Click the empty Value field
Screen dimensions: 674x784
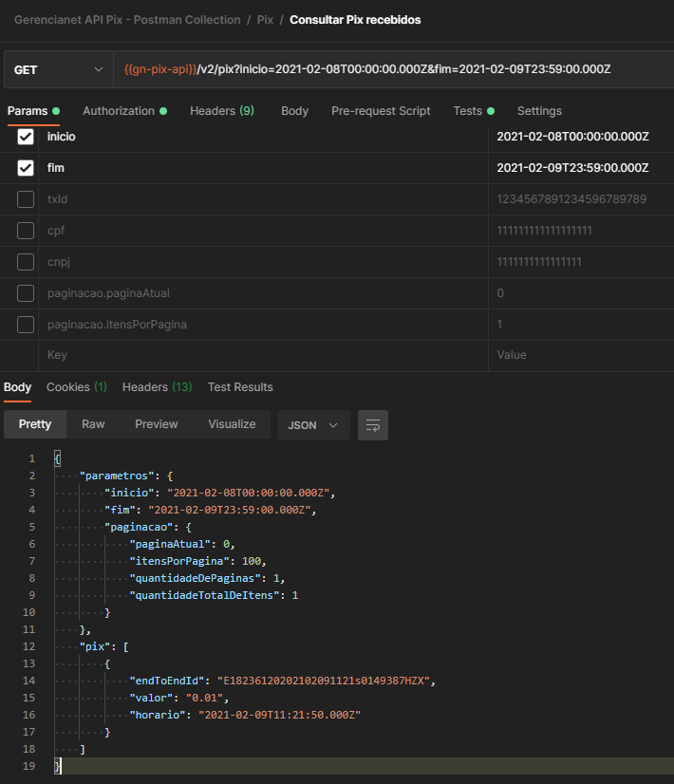(581, 356)
